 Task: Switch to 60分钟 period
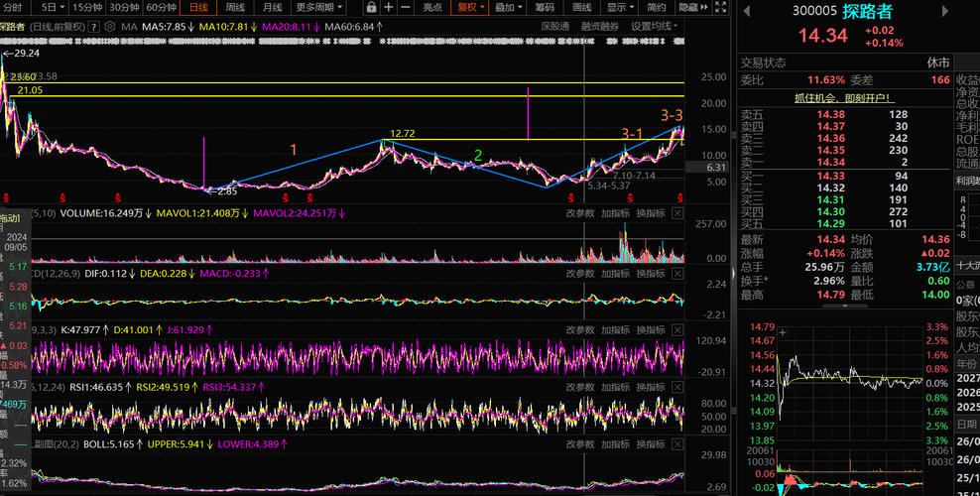point(161,8)
